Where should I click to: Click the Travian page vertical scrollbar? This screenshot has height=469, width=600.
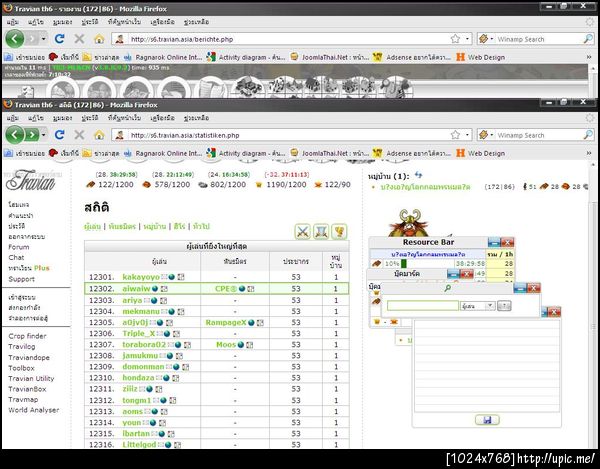click(x=593, y=306)
